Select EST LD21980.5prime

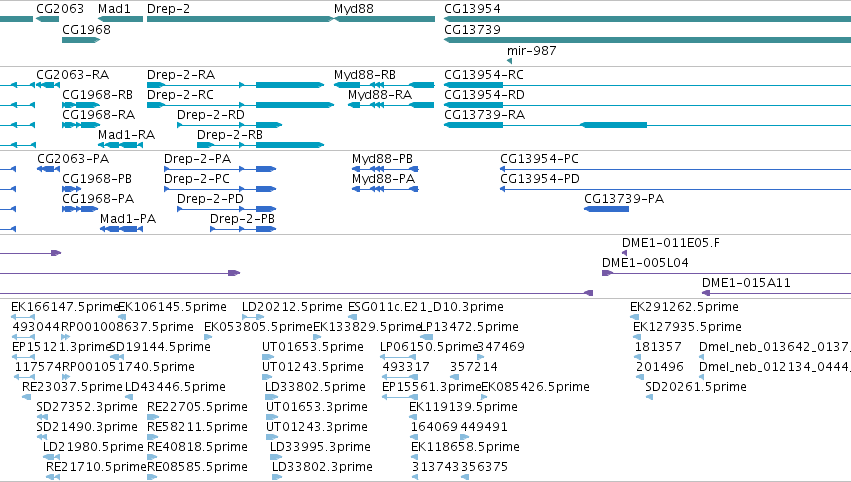tap(93, 447)
